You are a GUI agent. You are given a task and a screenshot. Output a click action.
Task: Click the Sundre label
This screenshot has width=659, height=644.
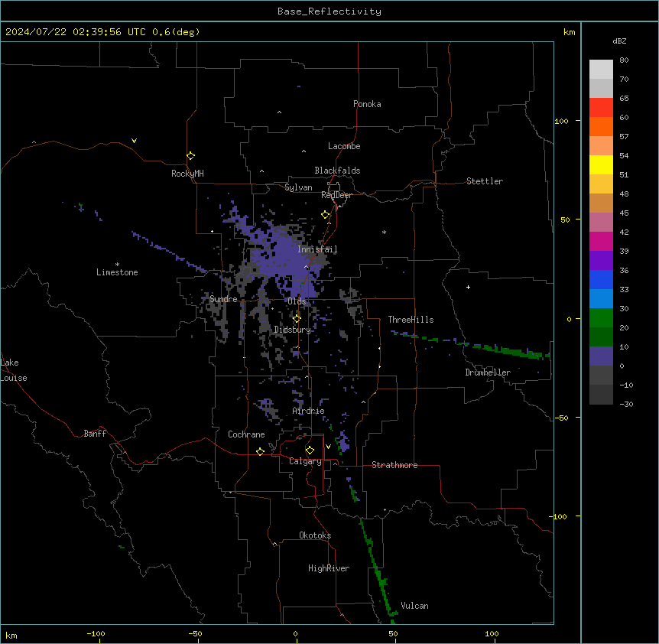tap(223, 299)
